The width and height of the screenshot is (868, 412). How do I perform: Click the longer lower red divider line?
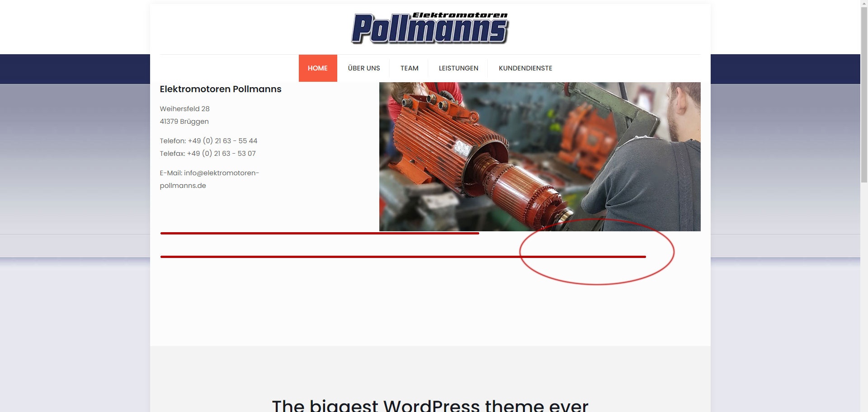(x=403, y=257)
